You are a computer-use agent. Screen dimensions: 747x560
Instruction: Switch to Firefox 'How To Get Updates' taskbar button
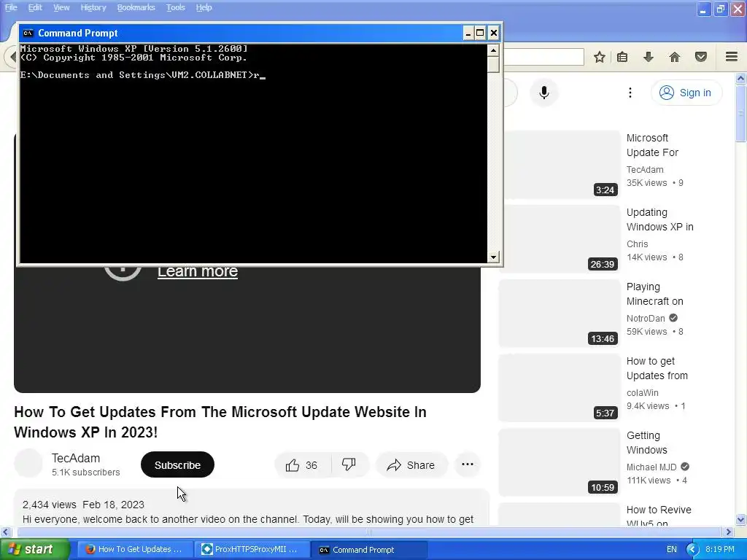tap(135, 549)
